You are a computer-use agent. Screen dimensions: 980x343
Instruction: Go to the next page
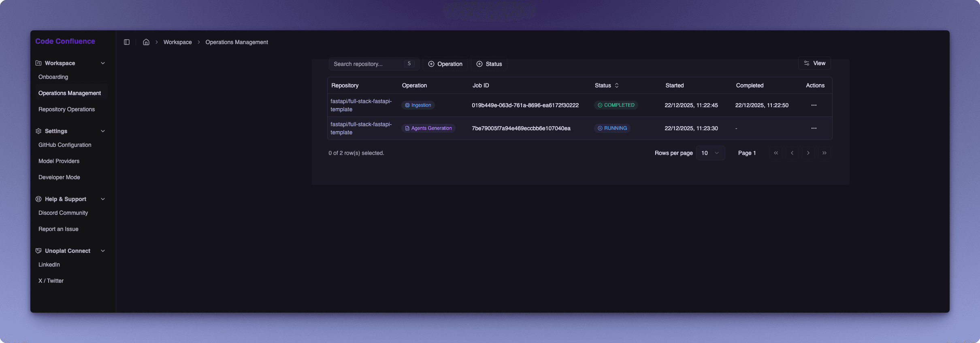tap(808, 153)
